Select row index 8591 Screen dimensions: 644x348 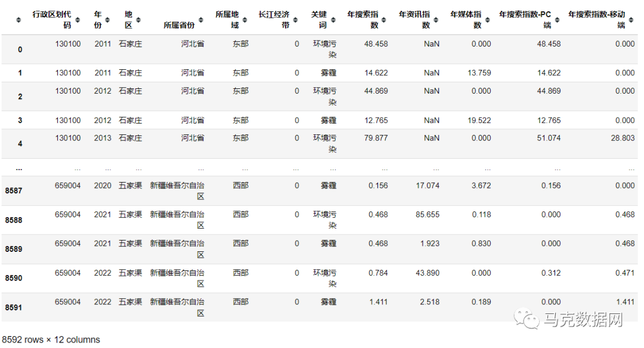pos(14,307)
